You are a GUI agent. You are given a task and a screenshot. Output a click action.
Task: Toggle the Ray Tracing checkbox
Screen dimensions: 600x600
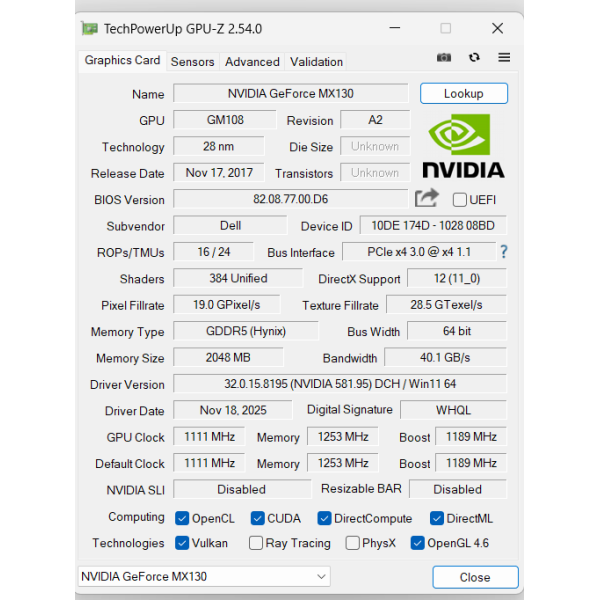click(x=256, y=543)
